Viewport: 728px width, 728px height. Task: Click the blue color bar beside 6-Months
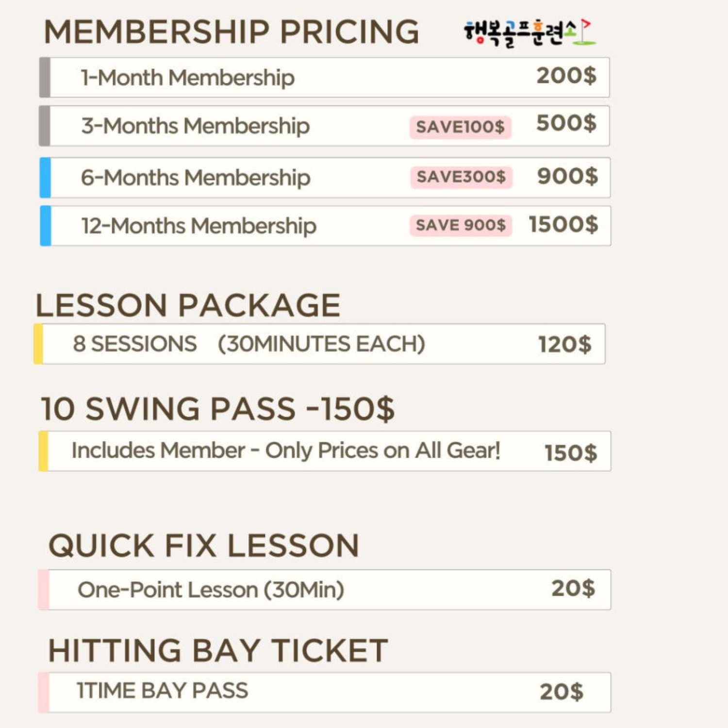coord(45,177)
